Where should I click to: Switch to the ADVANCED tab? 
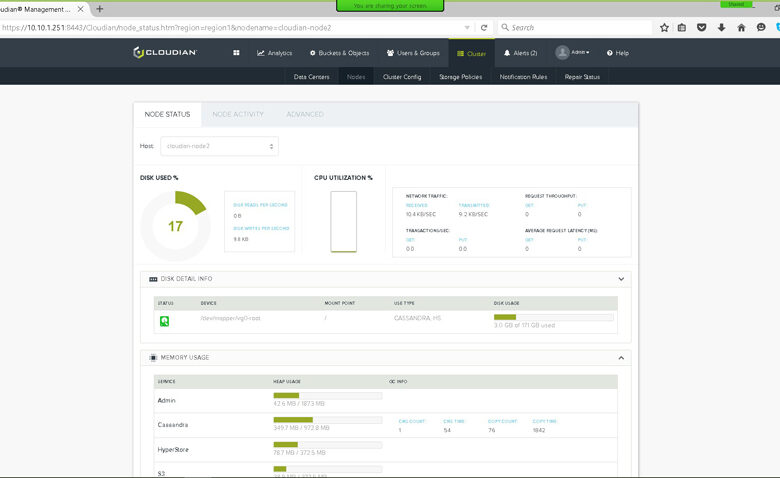(305, 114)
